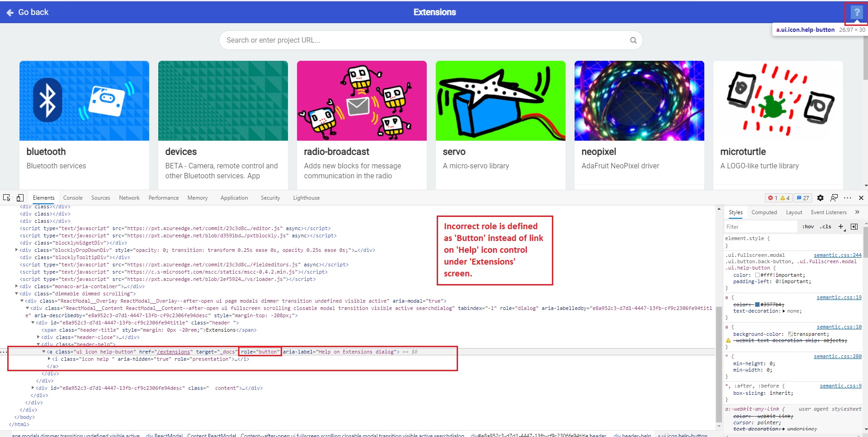Screen dimensions: 868x437
Task: Collapse the dimmable dimmed scrolling div
Action: tap(17, 294)
